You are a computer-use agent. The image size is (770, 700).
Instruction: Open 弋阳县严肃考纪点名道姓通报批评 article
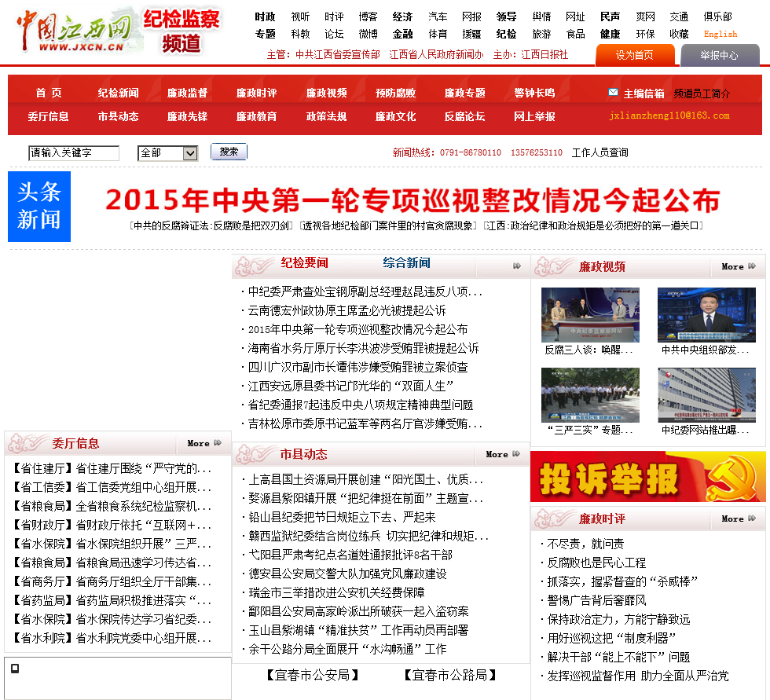tap(350, 555)
